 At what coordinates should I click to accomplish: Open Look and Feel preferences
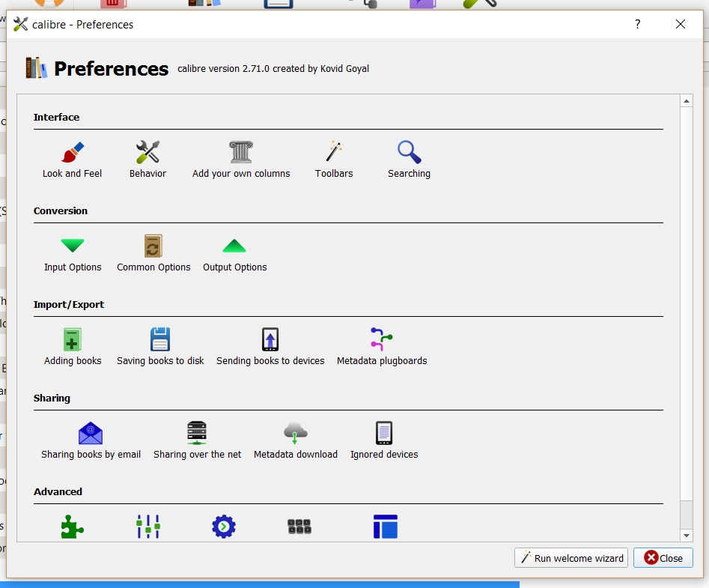pyautogui.click(x=73, y=160)
